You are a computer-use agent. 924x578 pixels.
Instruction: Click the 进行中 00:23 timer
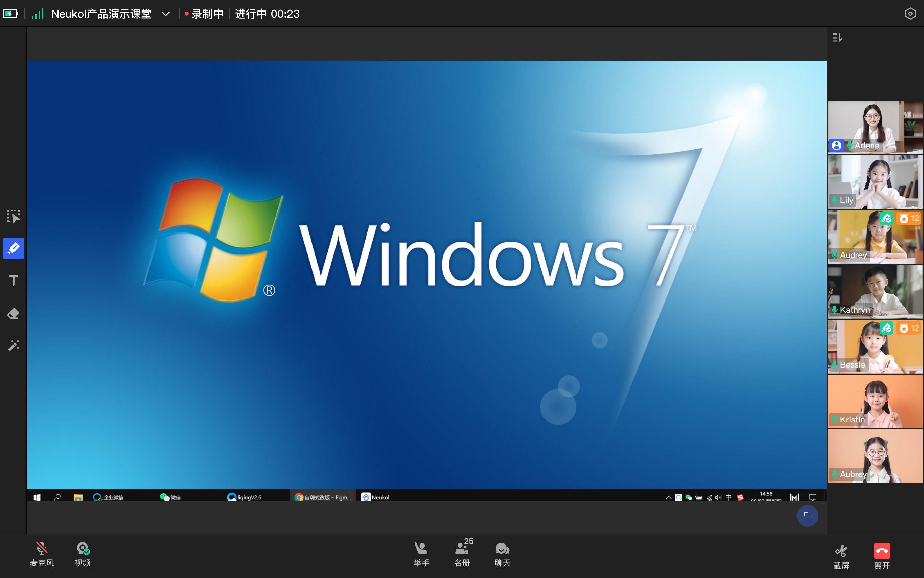coord(267,14)
